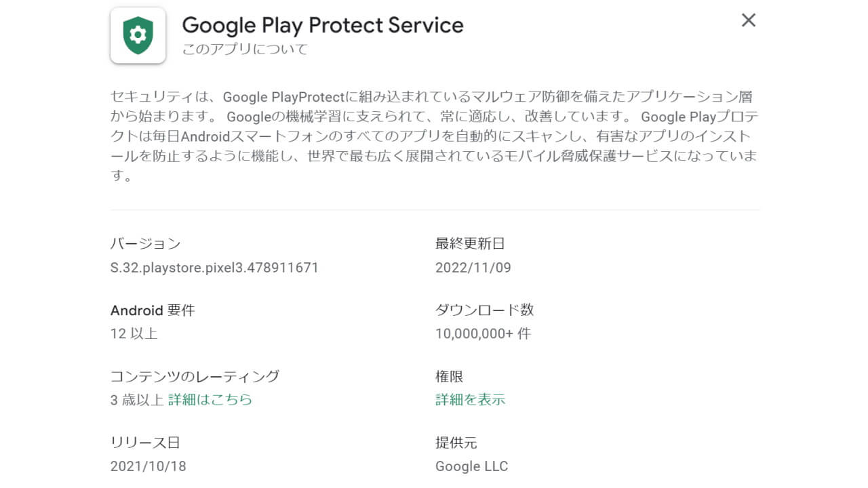Click the ダウンロード数 heading
This screenshot has height=488, width=868.
[x=484, y=309]
